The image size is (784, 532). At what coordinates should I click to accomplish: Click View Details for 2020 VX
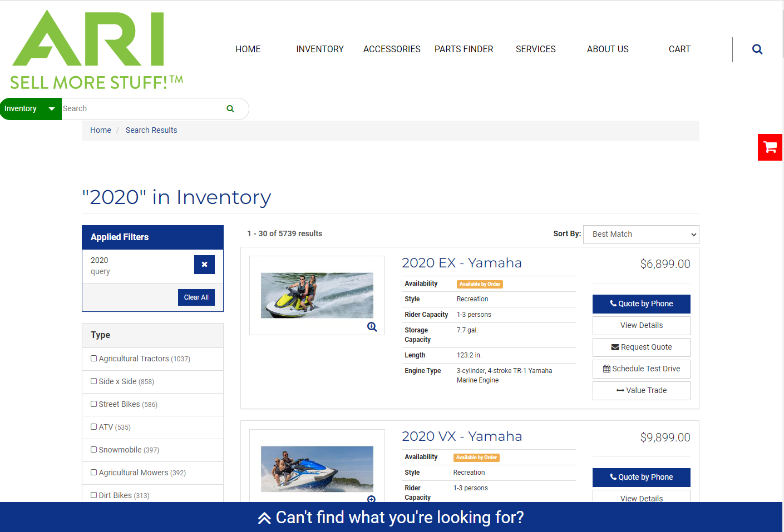642,496
